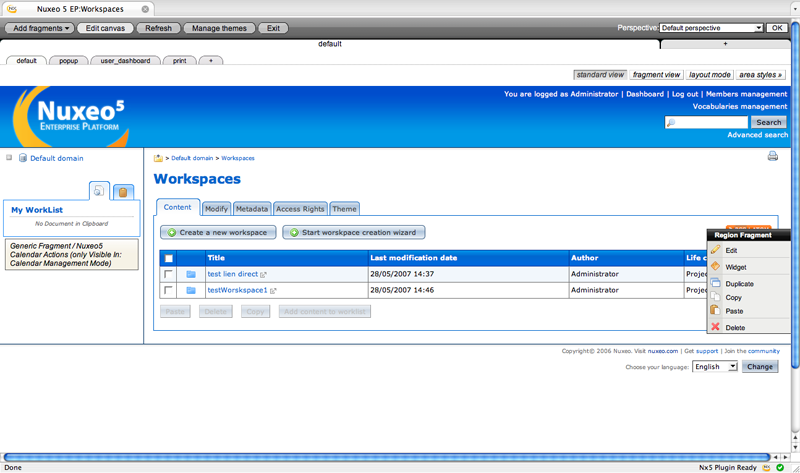
Task: Collapse the Default domain tree node
Action: click(9, 158)
